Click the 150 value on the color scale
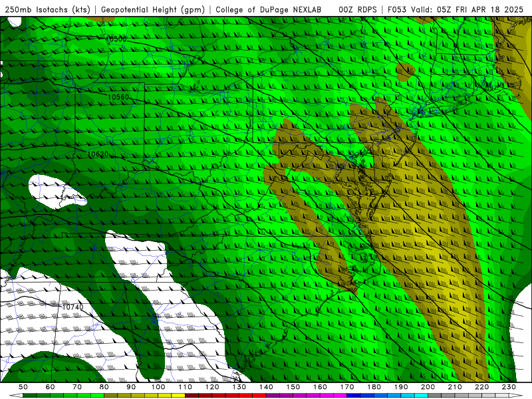532x399 pixels. (293, 387)
